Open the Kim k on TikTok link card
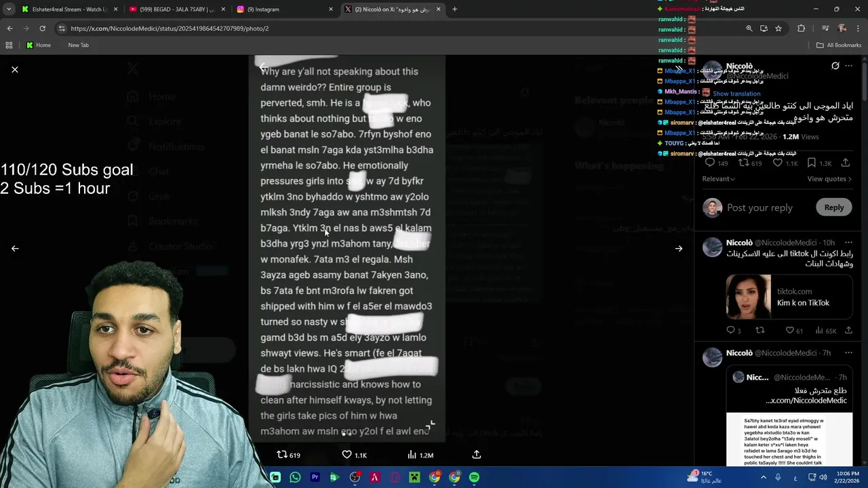Image resolution: width=868 pixels, height=488 pixels. [789, 297]
